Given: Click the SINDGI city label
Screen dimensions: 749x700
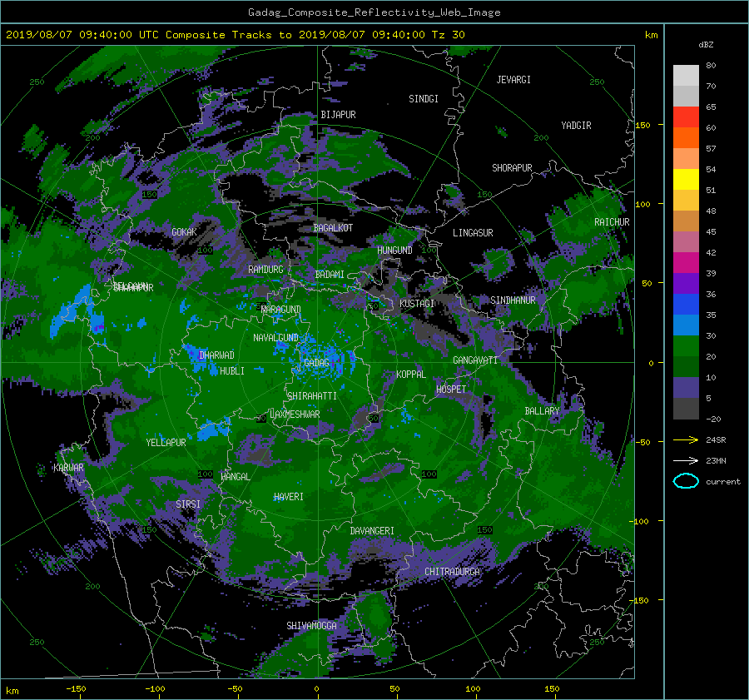Looking at the screenshot, I should tap(424, 99).
